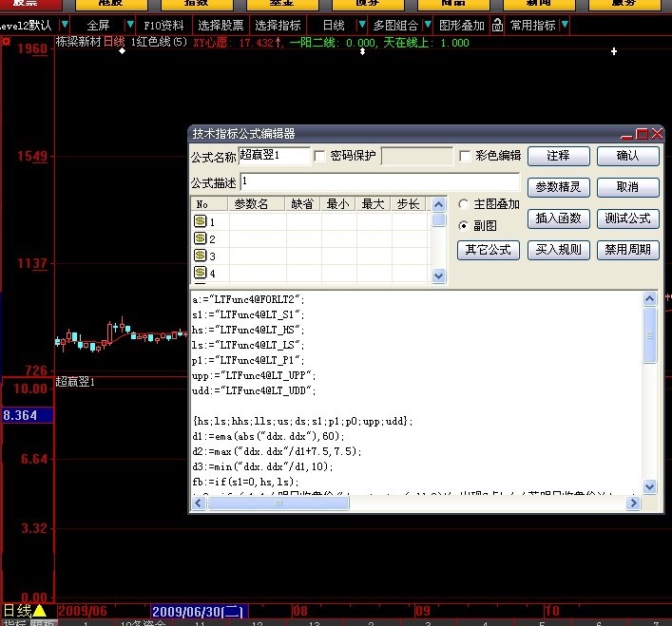Click the code line fb:=if(s1=0,hs,ls);
672x626 pixels.
(245, 482)
